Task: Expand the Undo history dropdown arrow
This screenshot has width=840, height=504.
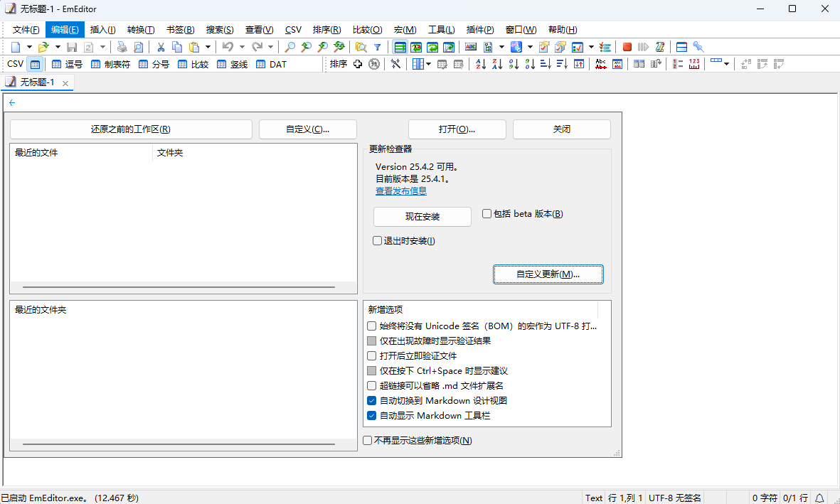Action: click(242, 47)
